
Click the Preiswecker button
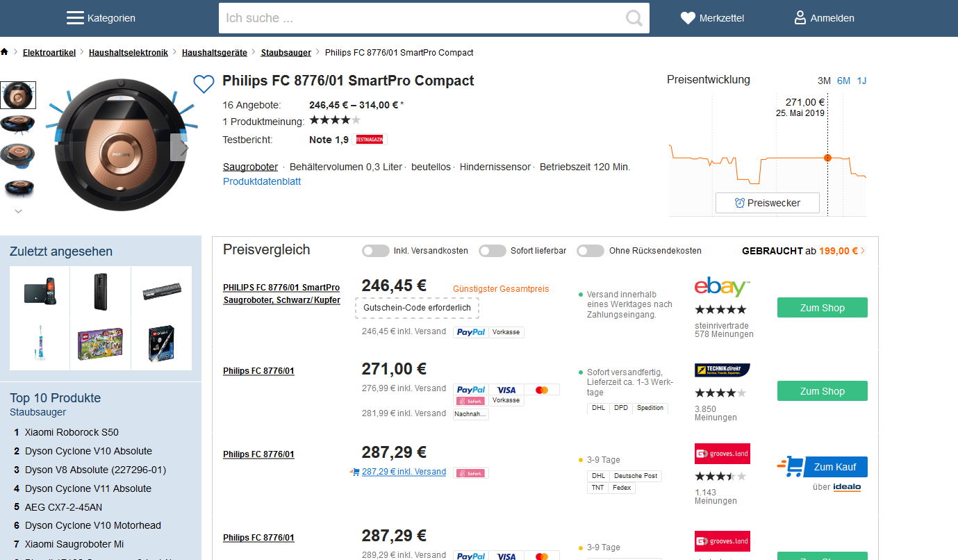(768, 203)
